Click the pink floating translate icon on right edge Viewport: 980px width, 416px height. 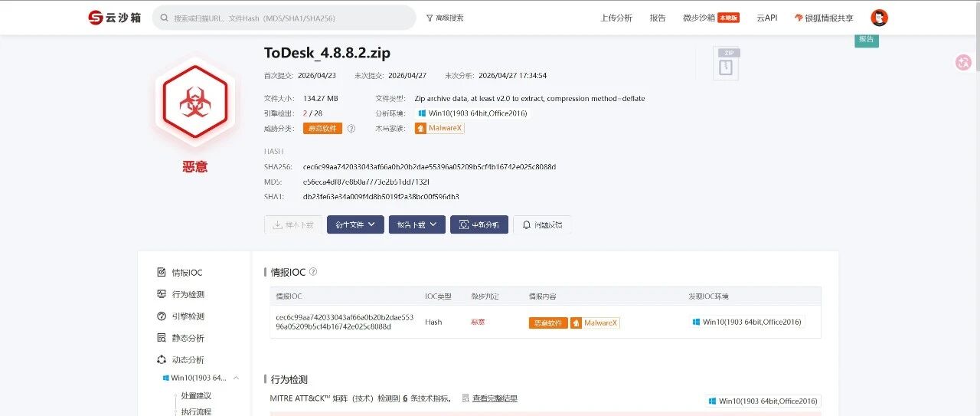click(964, 63)
